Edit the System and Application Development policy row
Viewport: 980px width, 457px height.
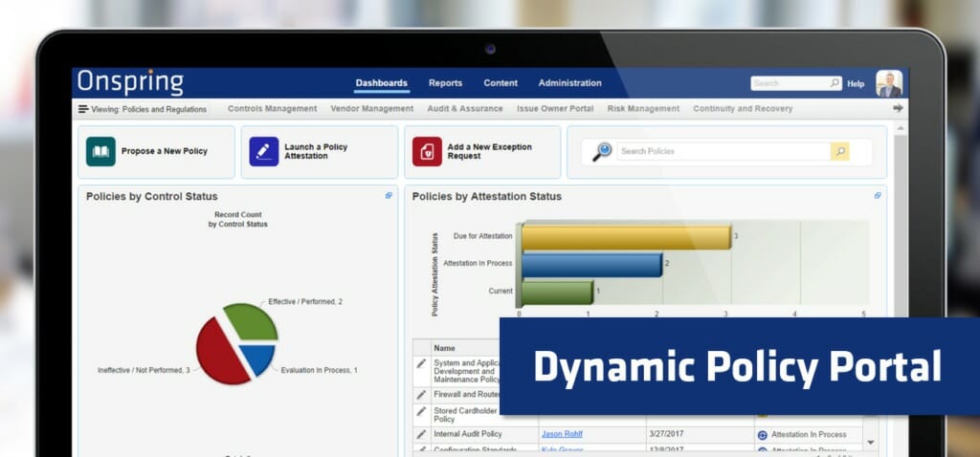tap(421, 363)
